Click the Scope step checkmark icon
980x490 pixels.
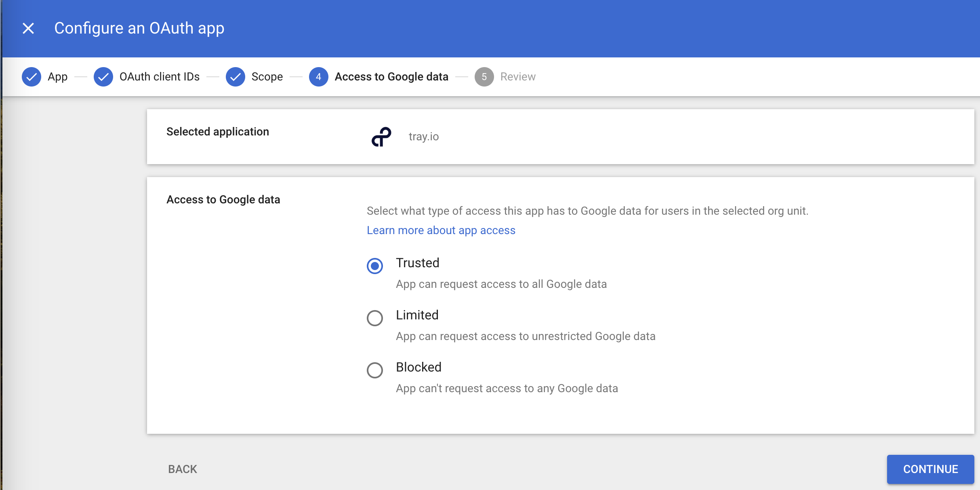236,76
